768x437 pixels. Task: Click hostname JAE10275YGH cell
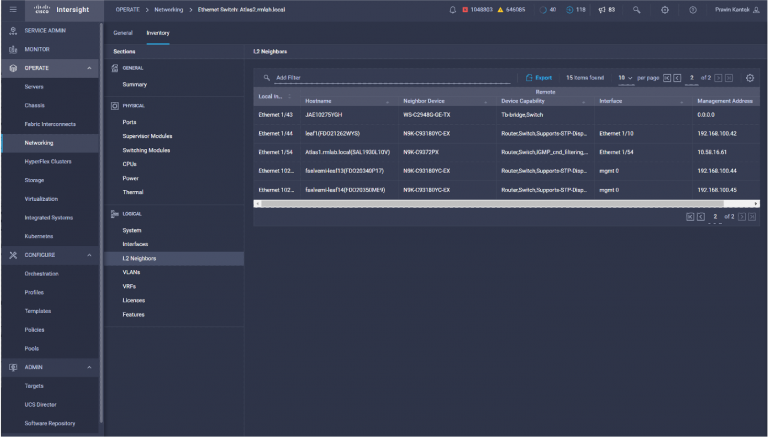pos(323,115)
